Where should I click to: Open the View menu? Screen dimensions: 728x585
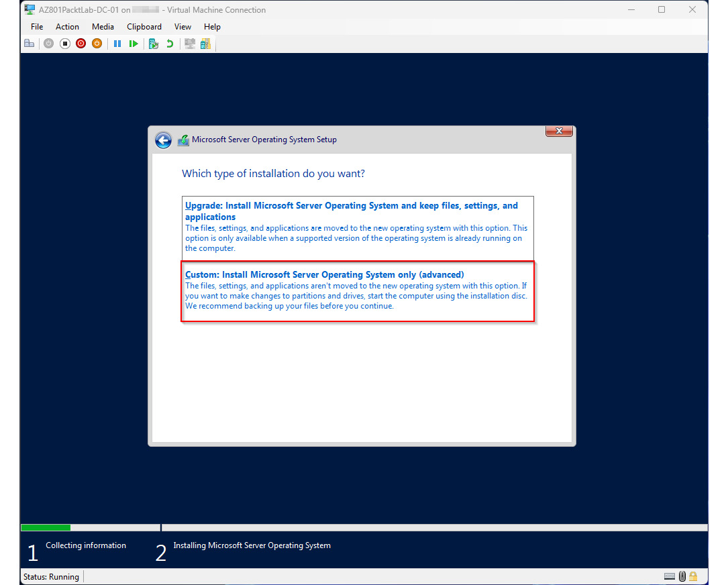[x=183, y=27]
